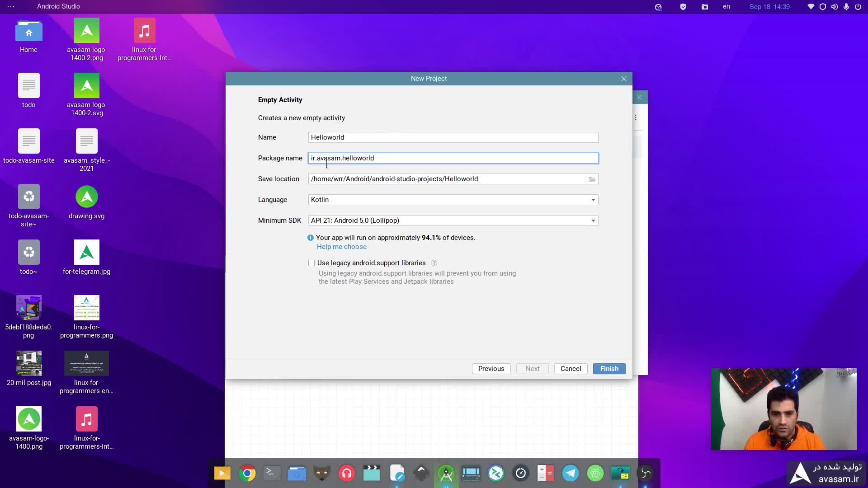The image size is (868, 488).
Task: Click the Finish button
Action: 609,369
